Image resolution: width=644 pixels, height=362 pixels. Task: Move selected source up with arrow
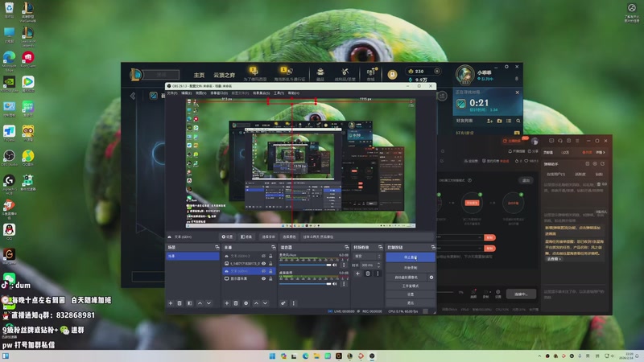click(253, 303)
